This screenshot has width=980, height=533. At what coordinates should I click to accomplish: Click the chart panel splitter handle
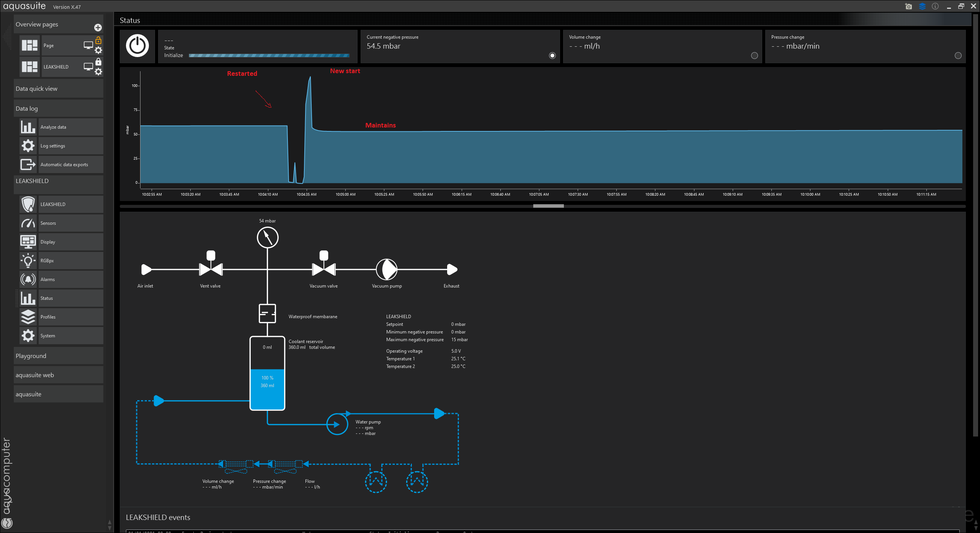(x=548, y=206)
